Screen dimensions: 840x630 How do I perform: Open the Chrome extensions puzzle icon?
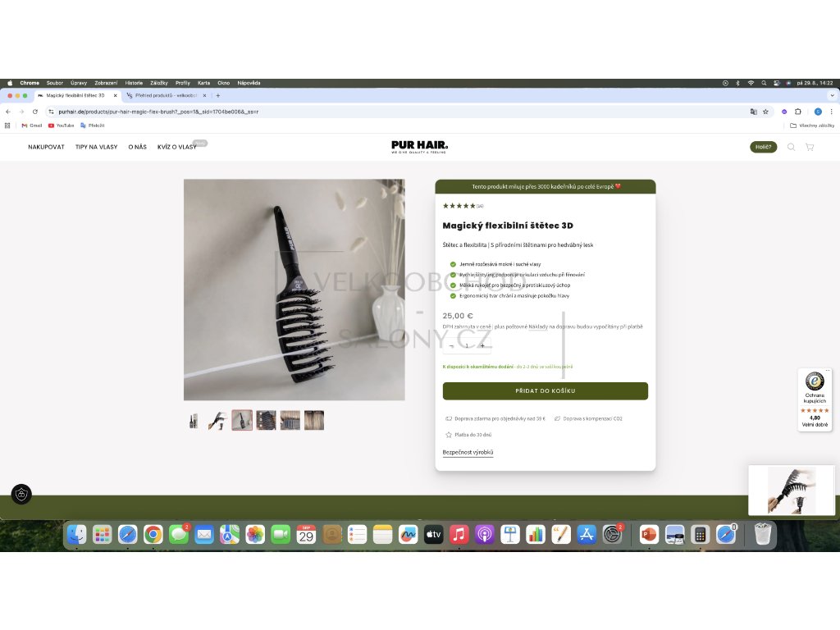797,112
